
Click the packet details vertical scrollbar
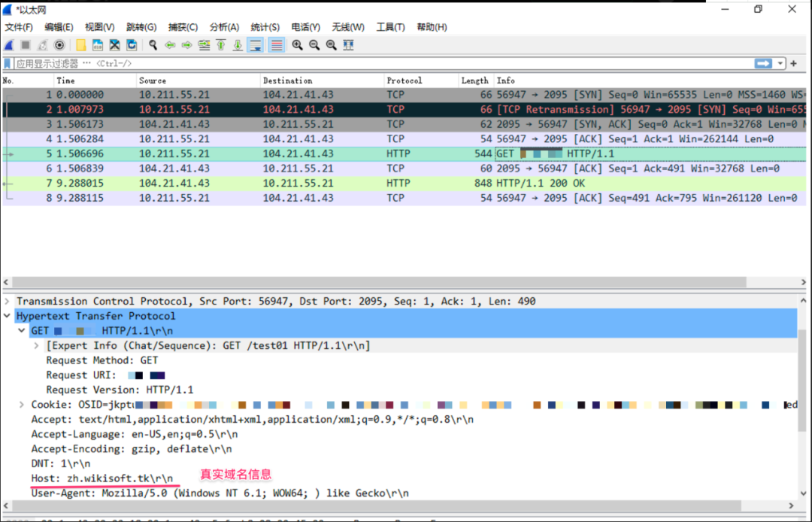[804, 406]
